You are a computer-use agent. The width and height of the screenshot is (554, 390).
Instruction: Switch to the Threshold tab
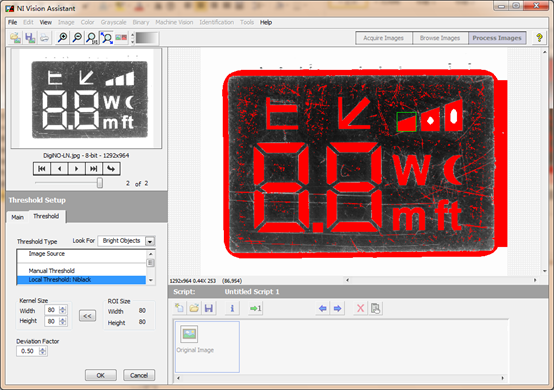[46, 216]
